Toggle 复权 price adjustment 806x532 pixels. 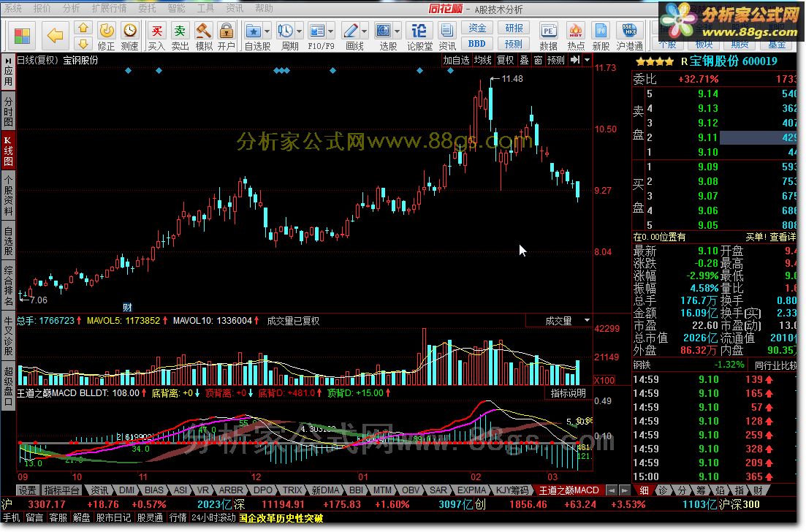tap(505, 60)
